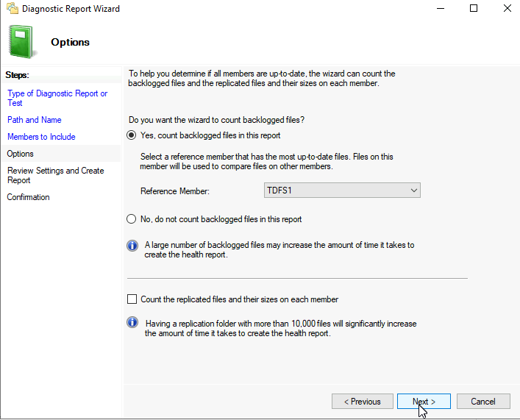Go to Path and Name step
Image resolution: width=520 pixels, height=420 pixels.
click(35, 120)
